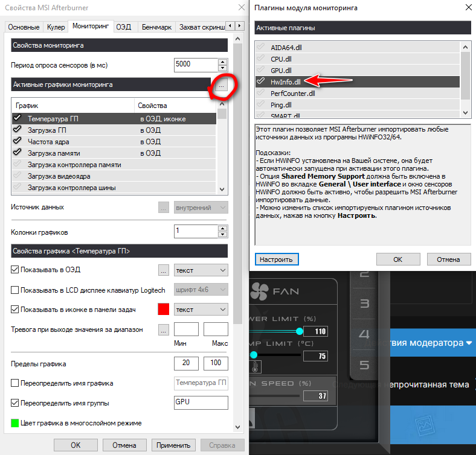Open the Бенчмарк tab
This screenshot has height=455, width=476.
pos(156,27)
